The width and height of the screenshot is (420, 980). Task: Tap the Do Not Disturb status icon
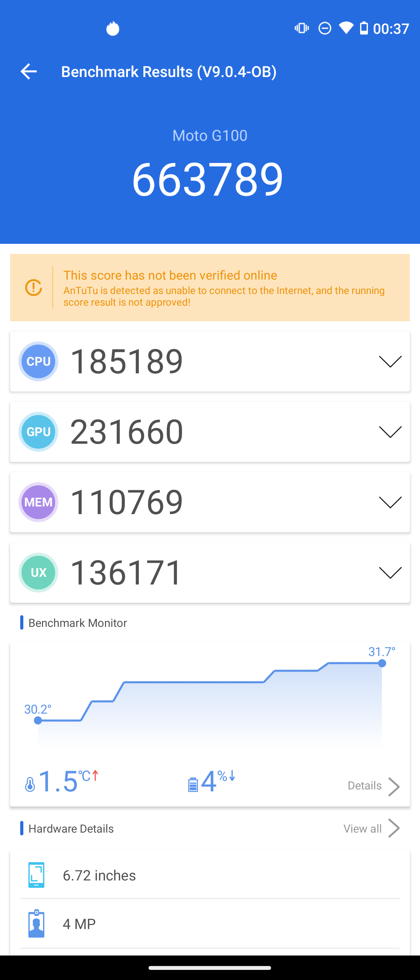click(x=325, y=28)
